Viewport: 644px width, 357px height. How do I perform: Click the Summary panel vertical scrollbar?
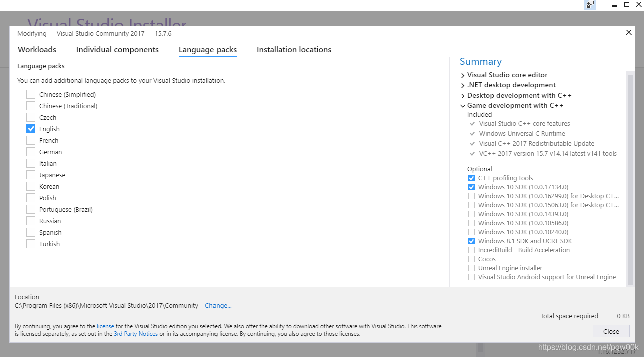tap(630, 178)
